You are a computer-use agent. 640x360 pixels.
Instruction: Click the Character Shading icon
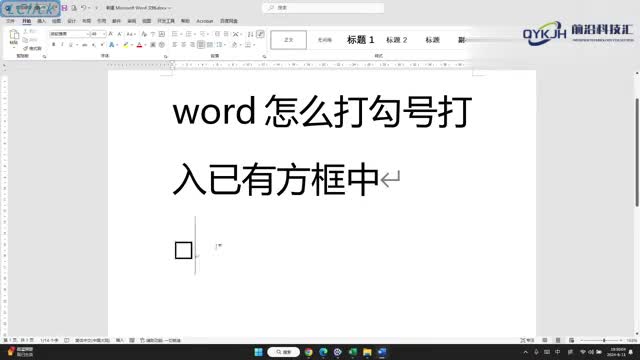tap(153, 44)
